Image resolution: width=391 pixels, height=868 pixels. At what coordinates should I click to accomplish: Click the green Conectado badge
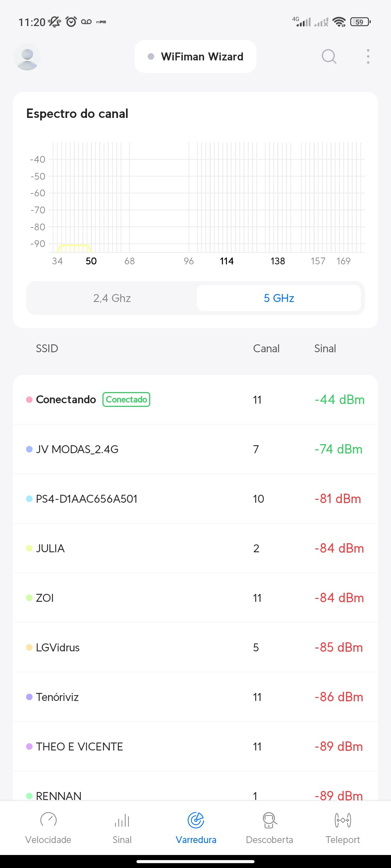pos(126,400)
